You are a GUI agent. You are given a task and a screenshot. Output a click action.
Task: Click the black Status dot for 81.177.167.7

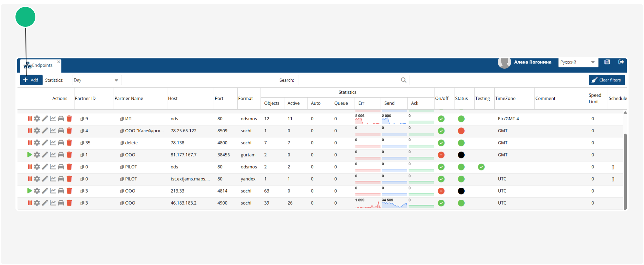click(x=461, y=155)
